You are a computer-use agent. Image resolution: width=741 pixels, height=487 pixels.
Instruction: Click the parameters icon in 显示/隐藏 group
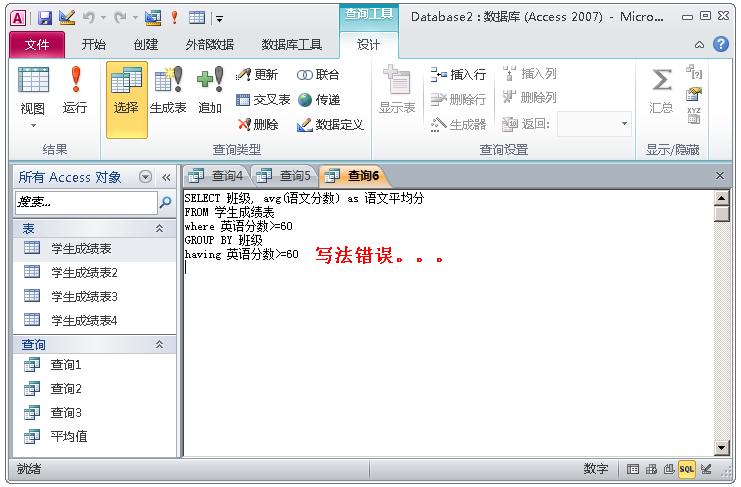694,72
